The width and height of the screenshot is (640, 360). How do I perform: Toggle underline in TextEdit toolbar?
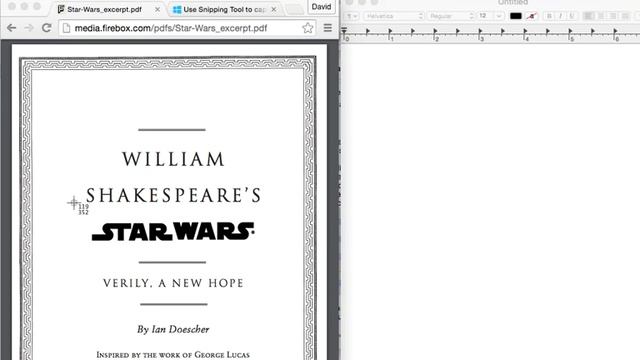click(x=571, y=16)
